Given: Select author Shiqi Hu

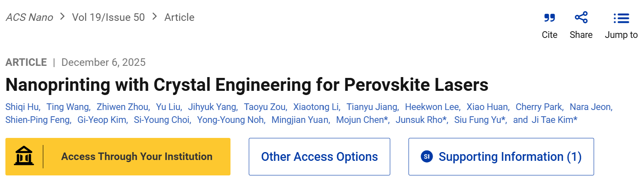Looking at the screenshot, I should click(22, 107).
